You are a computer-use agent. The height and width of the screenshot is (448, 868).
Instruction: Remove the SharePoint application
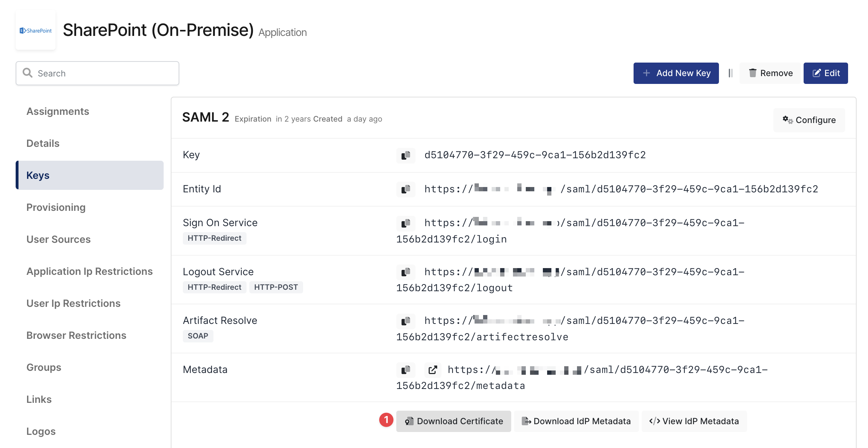770,73
